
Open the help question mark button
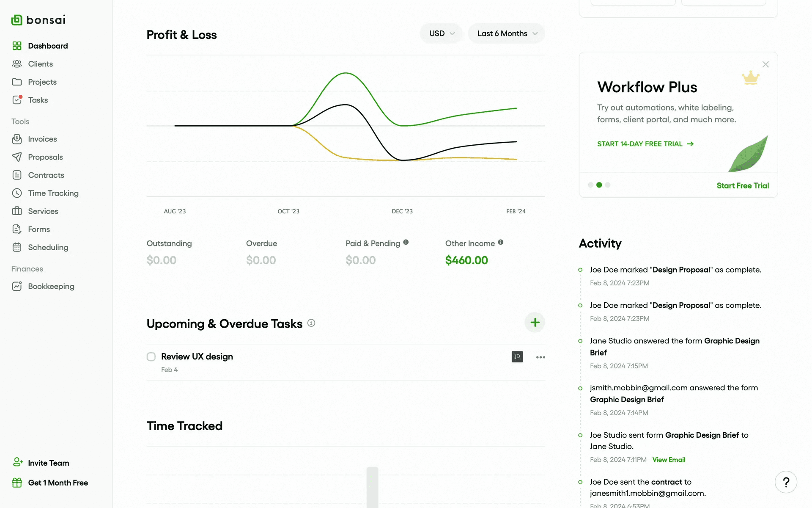coord(786,482)
